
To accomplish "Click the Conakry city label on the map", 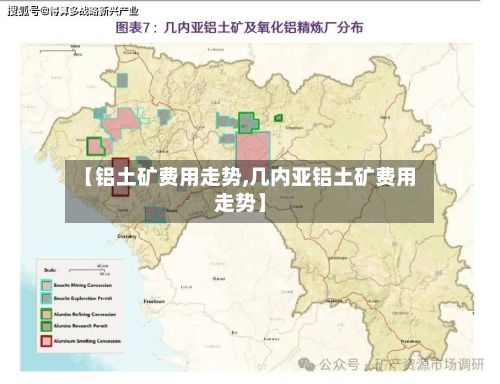I will coord(127,236).
